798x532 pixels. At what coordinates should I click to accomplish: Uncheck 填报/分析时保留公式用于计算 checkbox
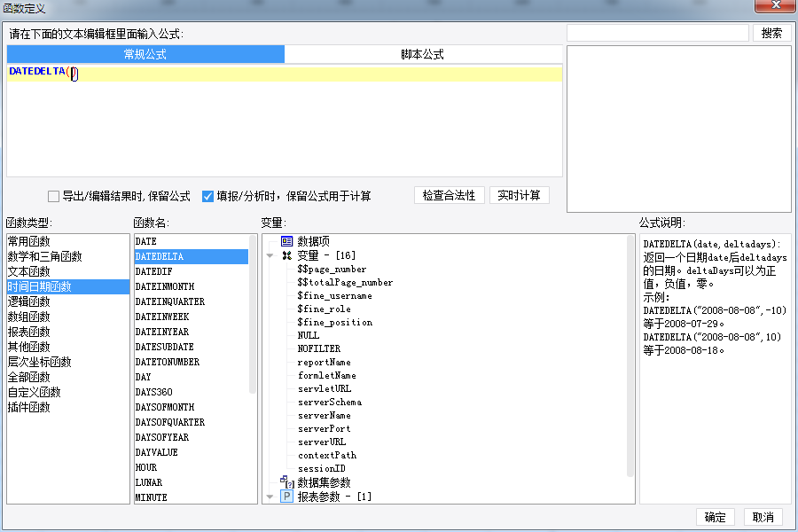click(207, 196)
